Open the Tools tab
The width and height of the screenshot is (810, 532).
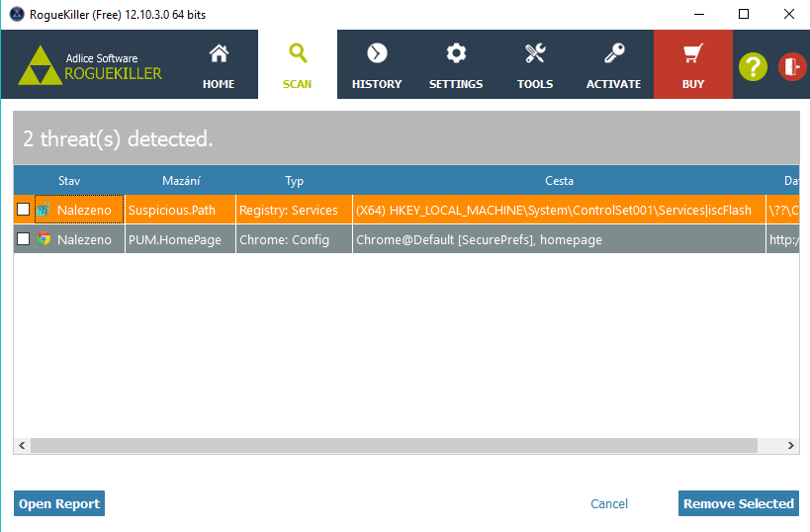[x=535, y=64]
